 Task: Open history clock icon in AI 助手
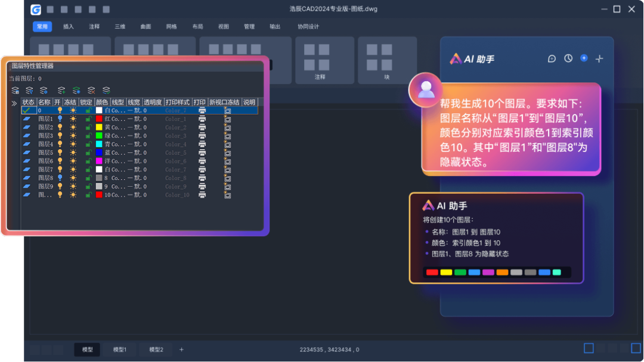point(568,58)
